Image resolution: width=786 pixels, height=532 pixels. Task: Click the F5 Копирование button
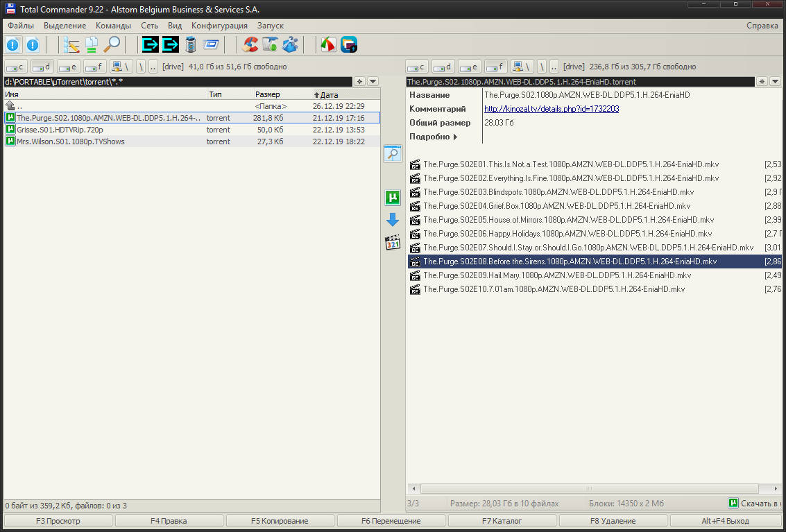(280, 521)
